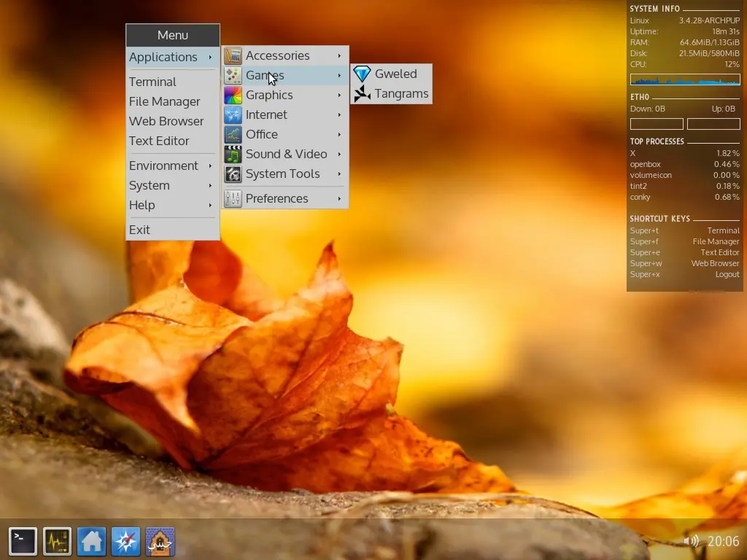This screenshot has width=747, height=560.
Task: Open the system monitor taskbar icon
Action: click(x=57, y=542)
